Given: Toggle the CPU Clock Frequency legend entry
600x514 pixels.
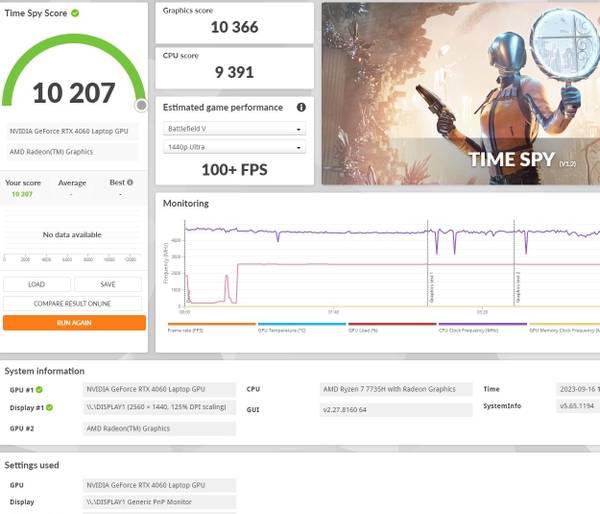Looking at the screenshot, I should [x=483, y=328].
